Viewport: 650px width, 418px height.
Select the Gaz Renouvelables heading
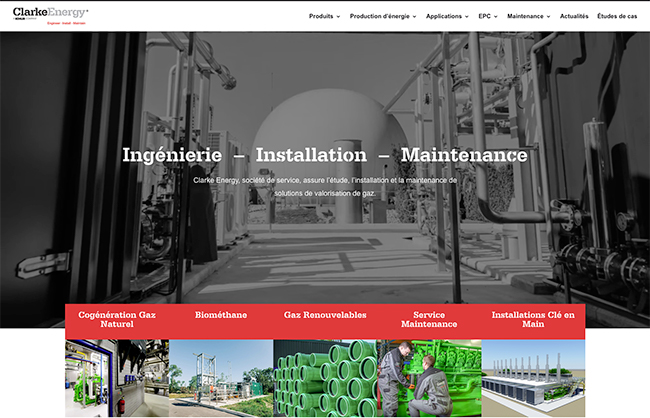point(325,315)
